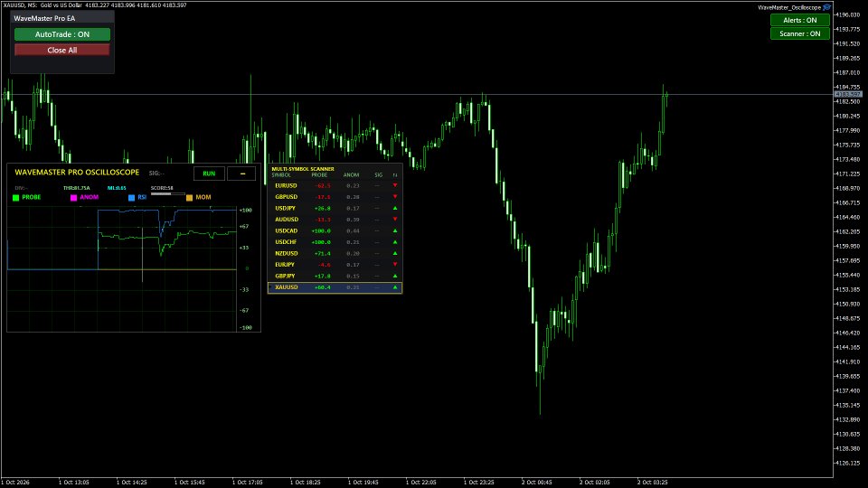The image size is (868, 488).
Task: Click the WaveMaster Pro EA panel title
Action: [x=44, y=18]
